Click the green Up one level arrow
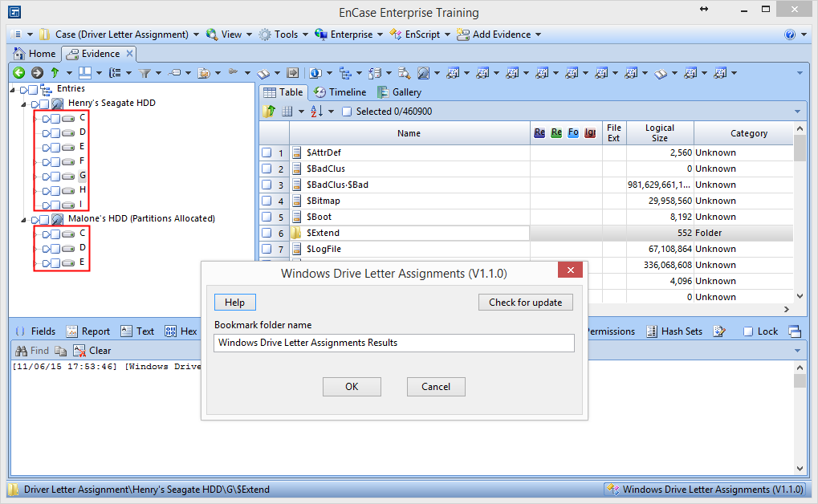Image resolution: width=818 pixels, height=504 pixels. (55, 72)
